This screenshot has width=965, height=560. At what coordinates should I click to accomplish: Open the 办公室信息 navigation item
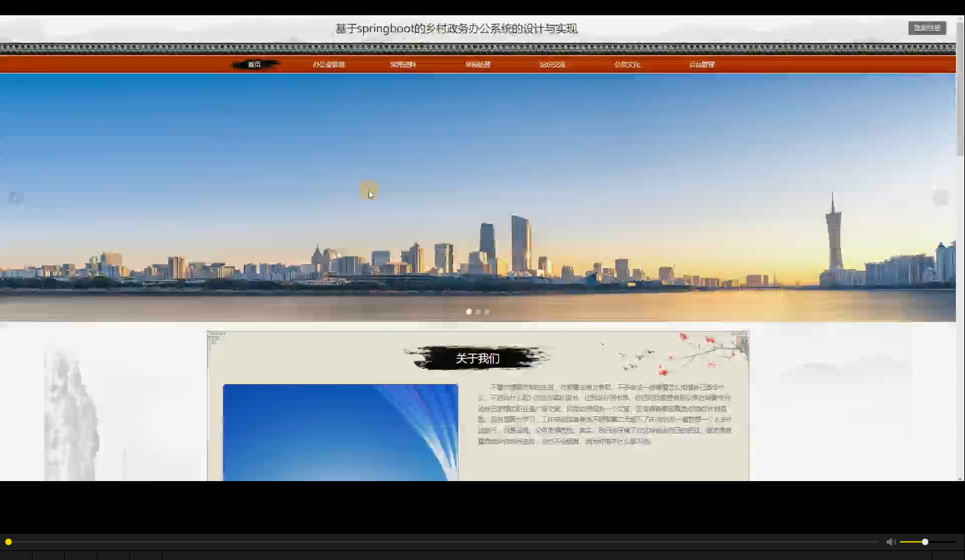(328, 64)
